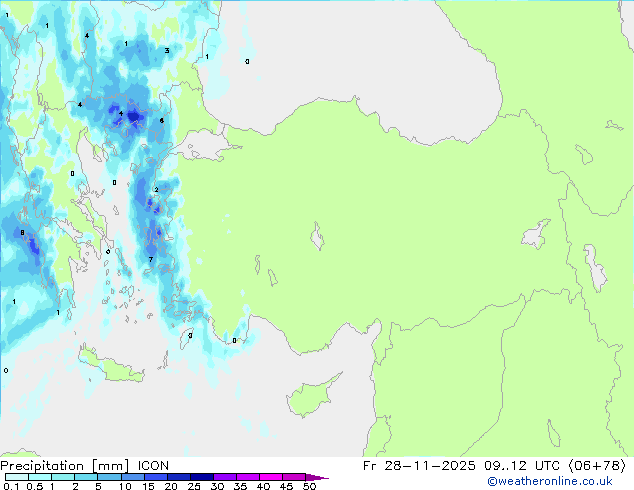Click the map precipitation value '6'
The height and width of the screenshot is (490, 634).
[162, 120]
